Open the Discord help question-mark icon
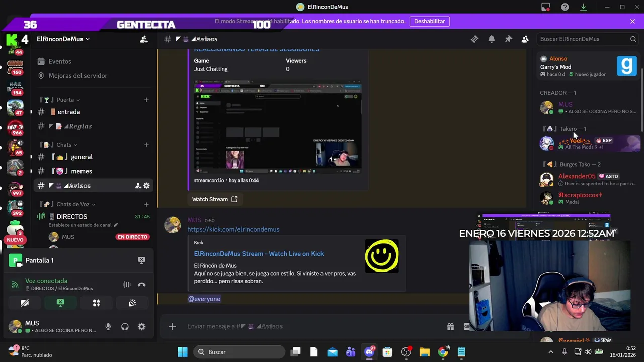644x362 pixels. point(565,7)
